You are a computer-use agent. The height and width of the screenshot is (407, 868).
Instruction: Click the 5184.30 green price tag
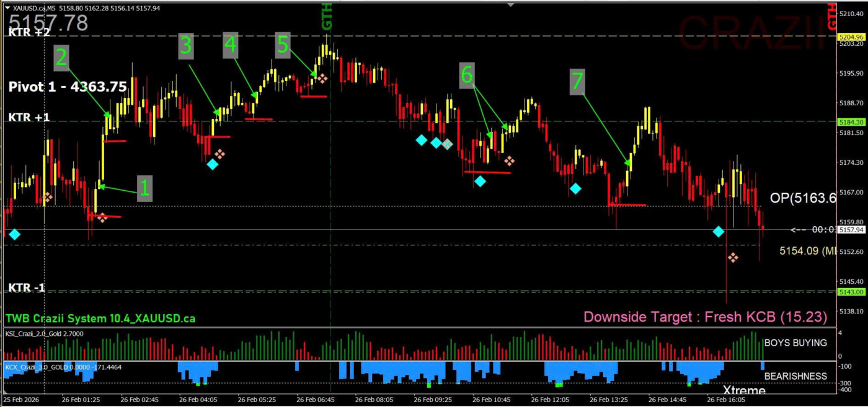point(851,122)
